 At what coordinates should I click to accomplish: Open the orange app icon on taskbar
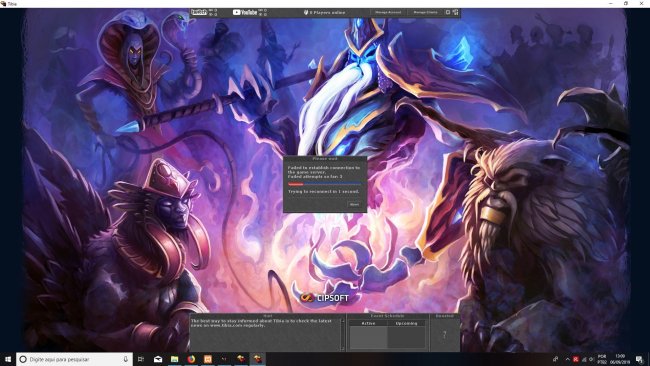coord(208,359)
